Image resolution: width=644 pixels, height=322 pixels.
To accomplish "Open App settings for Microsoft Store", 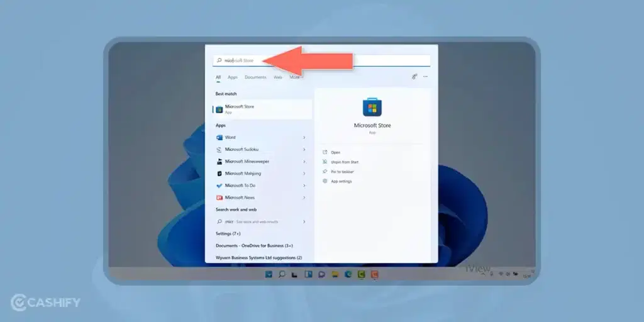I will (341, 181).
